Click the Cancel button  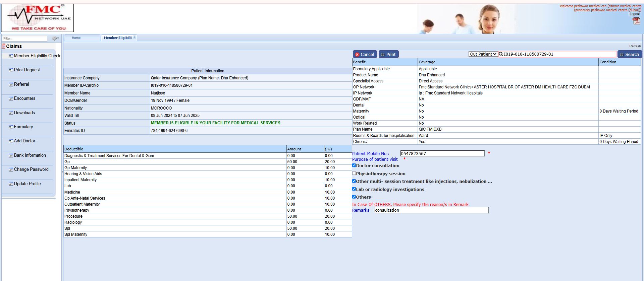coord(364,54)
